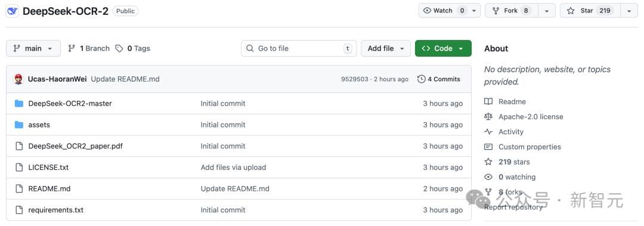Open the requirements.txt file
Image resolution: width=644 pixels, height=226 pixels.
pos(56,210)
